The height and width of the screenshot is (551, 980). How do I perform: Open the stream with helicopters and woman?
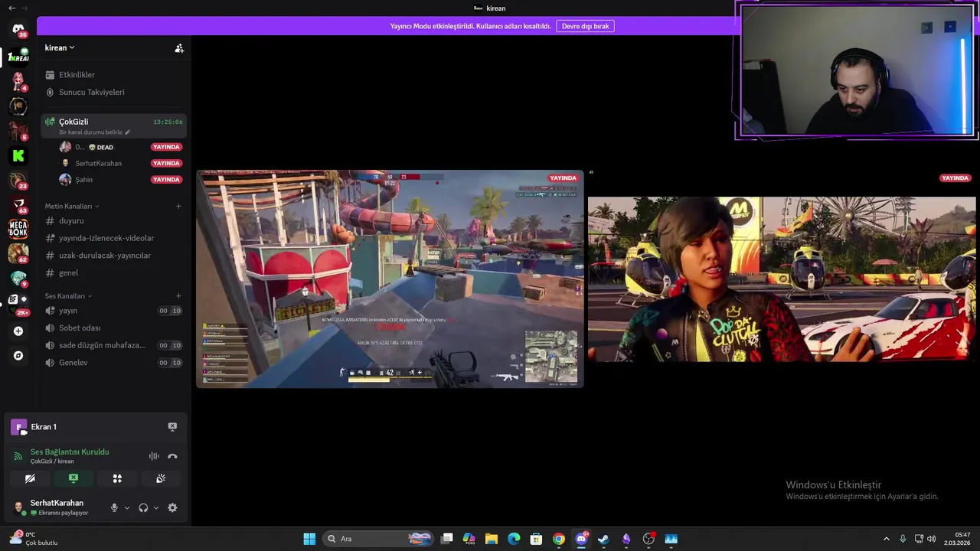click(782, 279)
